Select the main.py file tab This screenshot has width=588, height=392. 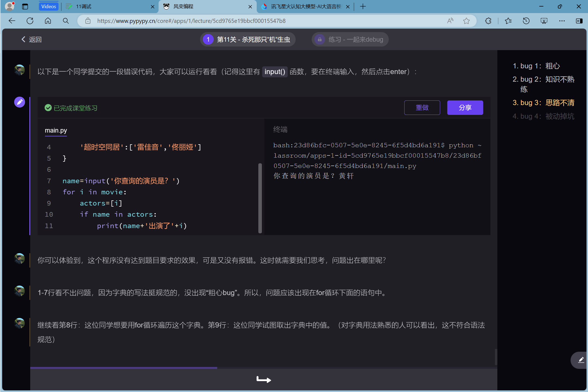(x=56, y=130)
